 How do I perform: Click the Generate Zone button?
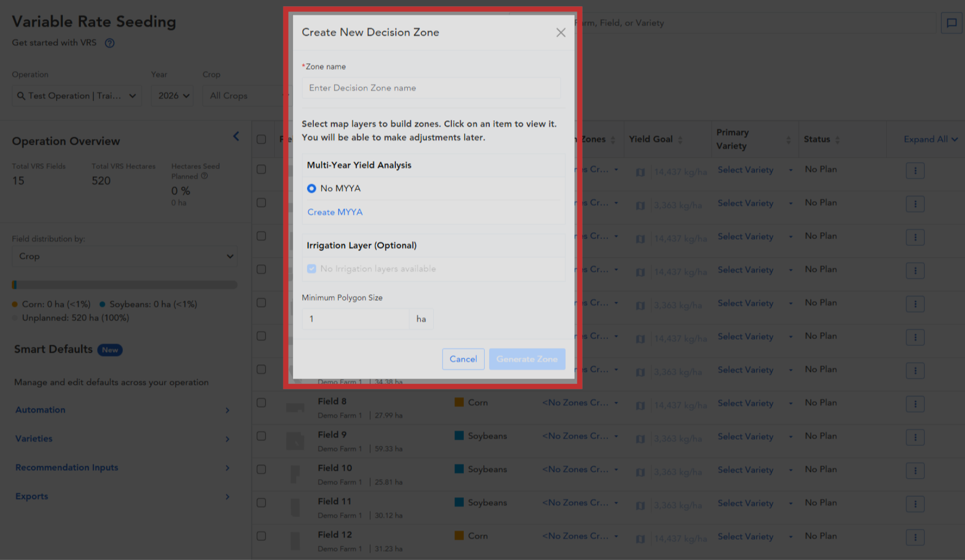pos(527,359)
